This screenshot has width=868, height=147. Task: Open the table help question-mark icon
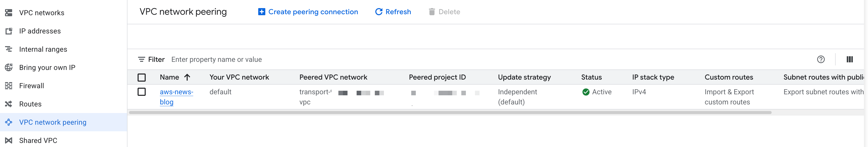(821, 60)
